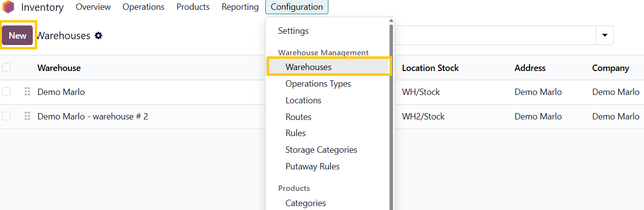
Task: Open Demo Marlo - warehouse # 2 record
Action: [92, 117]
